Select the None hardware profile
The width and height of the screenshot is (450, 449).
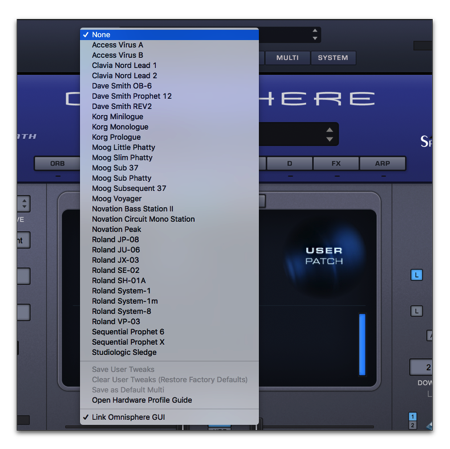pyautogui.click(x=169, y=35)
